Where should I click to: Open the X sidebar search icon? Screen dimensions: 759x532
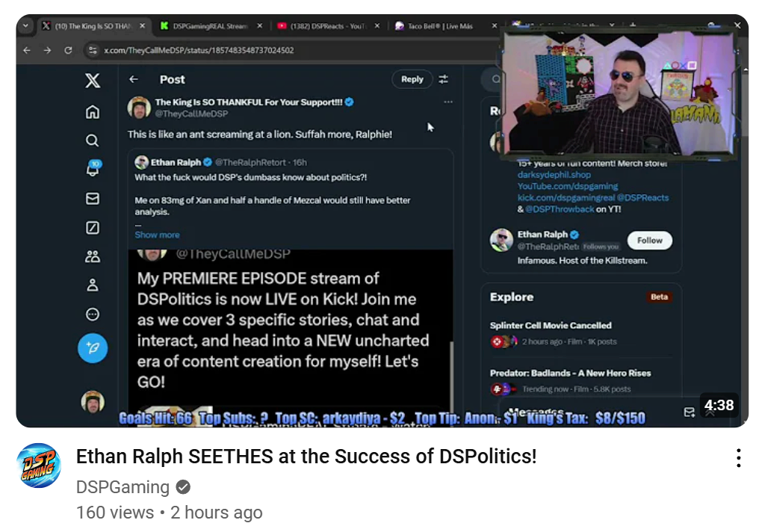tap(92, 140)
